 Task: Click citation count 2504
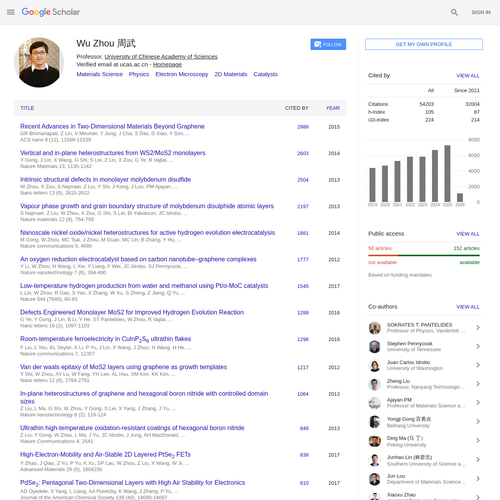303,180
